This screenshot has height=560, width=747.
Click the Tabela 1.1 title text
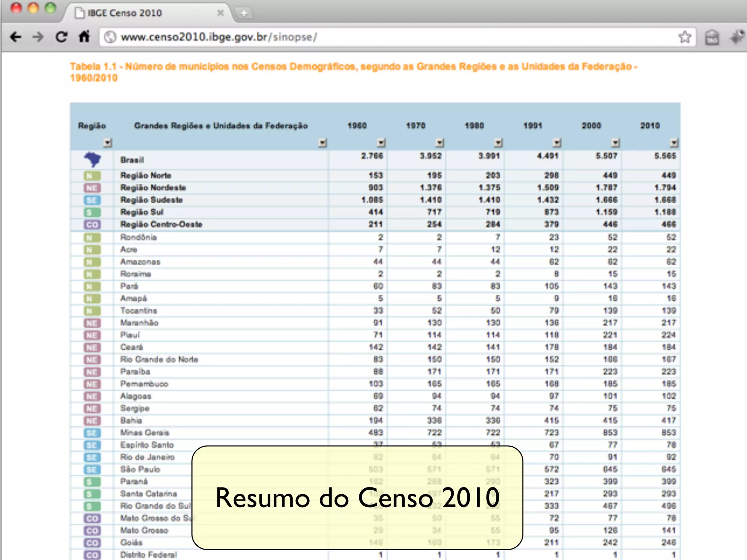tap(353, 72)
